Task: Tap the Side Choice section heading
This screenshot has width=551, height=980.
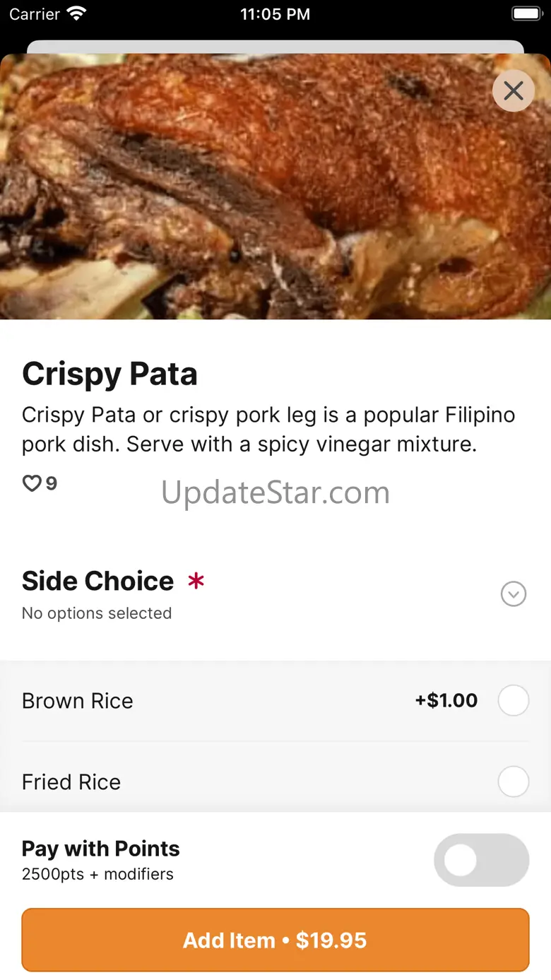Action: click(x=98, y=581)
